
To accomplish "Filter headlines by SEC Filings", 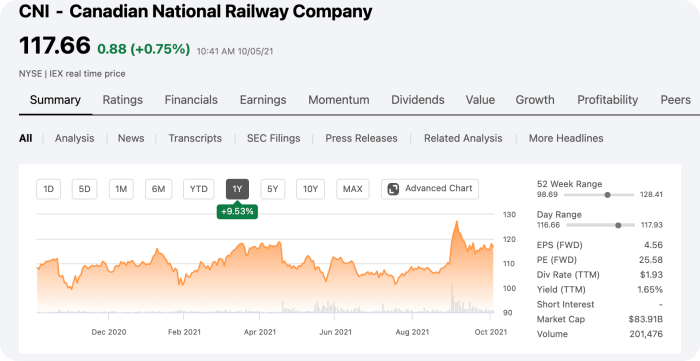I will (x=274, y=138).
